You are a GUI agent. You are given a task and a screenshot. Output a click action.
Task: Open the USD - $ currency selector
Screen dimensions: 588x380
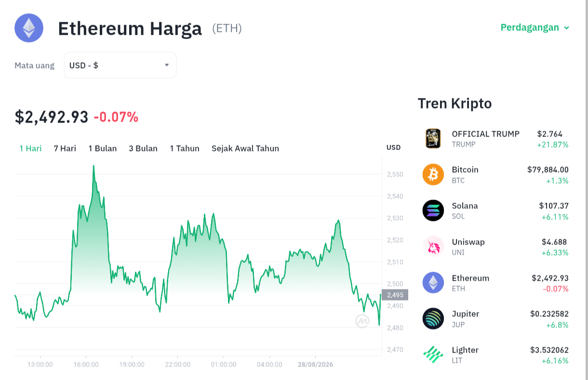coord(120,65)
